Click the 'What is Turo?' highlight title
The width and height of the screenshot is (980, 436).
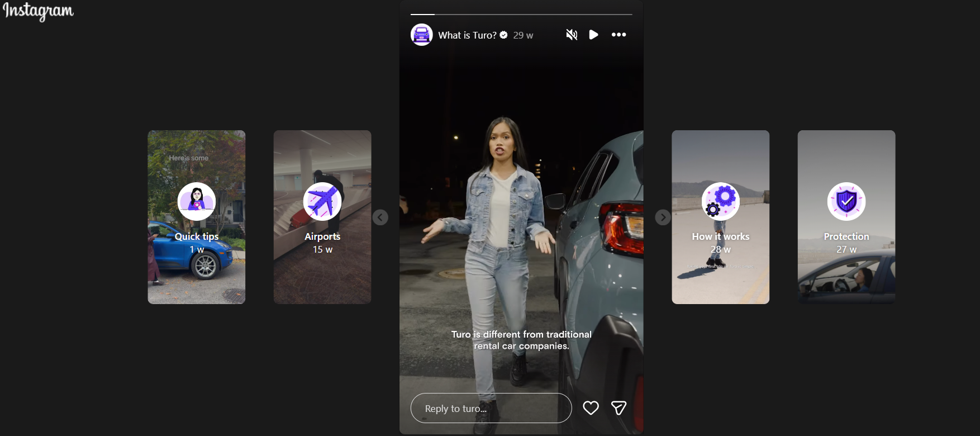click(467, 35)
